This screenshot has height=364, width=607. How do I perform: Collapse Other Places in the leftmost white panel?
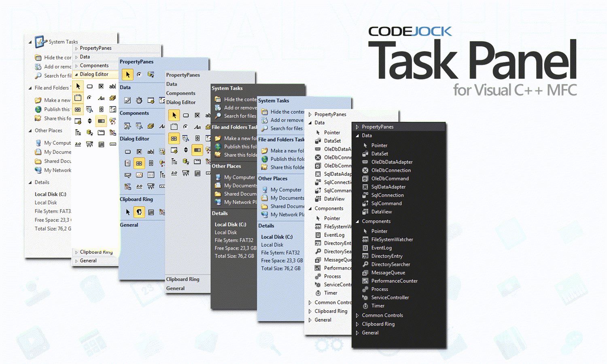[30, 131]
